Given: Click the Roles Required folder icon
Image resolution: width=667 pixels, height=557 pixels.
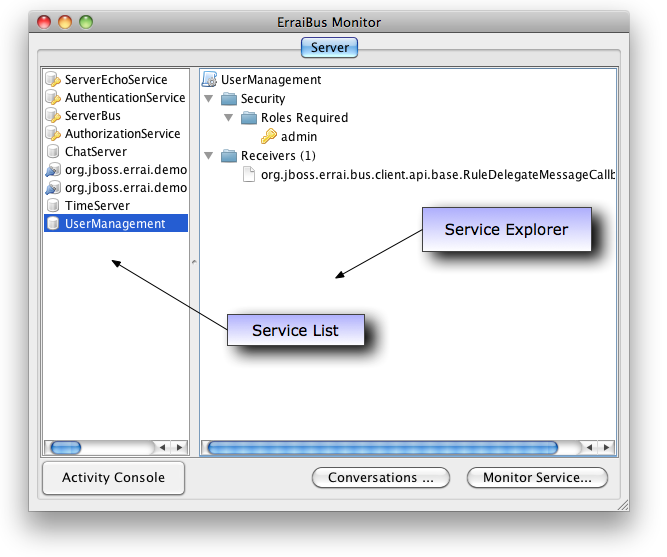Looking at the screenshot, I should (249, 117).
